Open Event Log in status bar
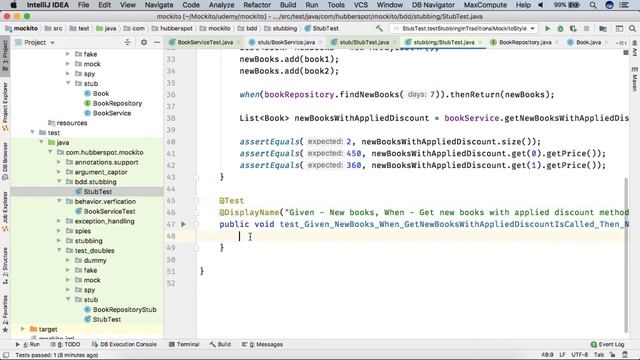 pyautogui.click(x=607, y=344)
